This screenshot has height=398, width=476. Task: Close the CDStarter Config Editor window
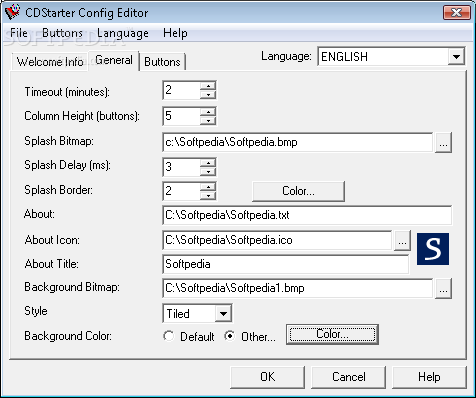456,13
